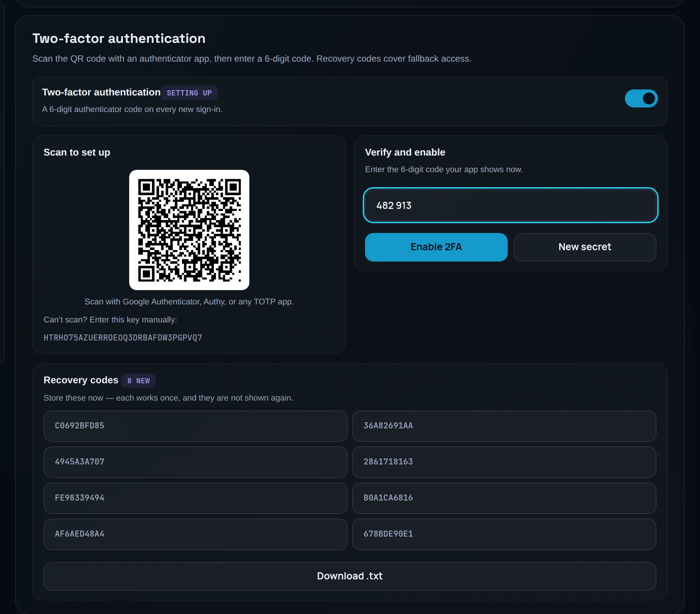Select recovery code 2861718163
Viewport: 700px width, 614px height.
pyautogui.click(x=504, y=462)
